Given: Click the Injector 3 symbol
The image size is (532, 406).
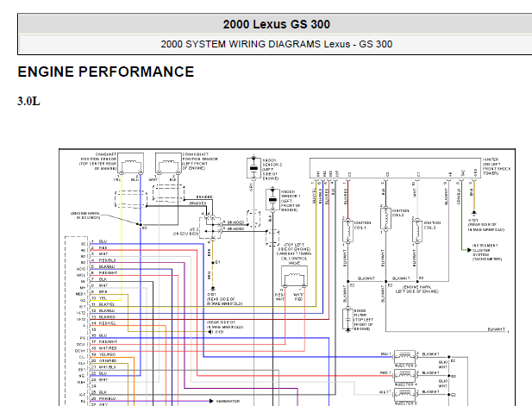Looking at the screenshot, I should (404, 357).
